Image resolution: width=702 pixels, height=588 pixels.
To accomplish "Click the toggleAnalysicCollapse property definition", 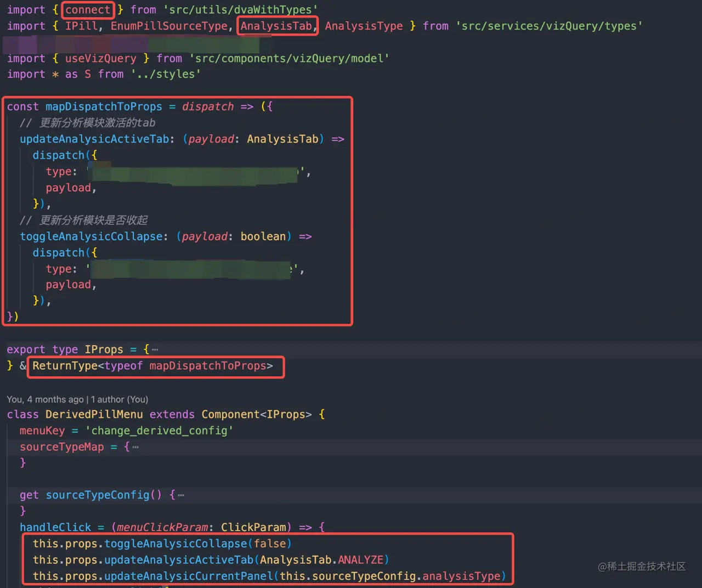I will pos(91,236).
